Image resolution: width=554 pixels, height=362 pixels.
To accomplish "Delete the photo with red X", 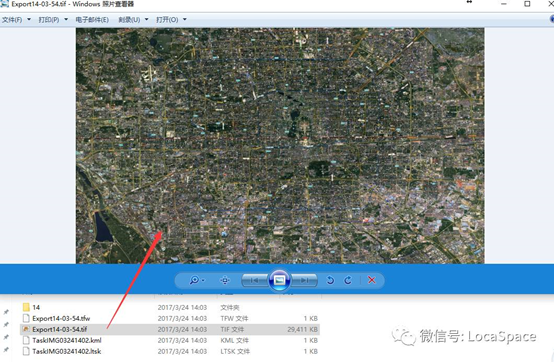I will tap(372, 280).
